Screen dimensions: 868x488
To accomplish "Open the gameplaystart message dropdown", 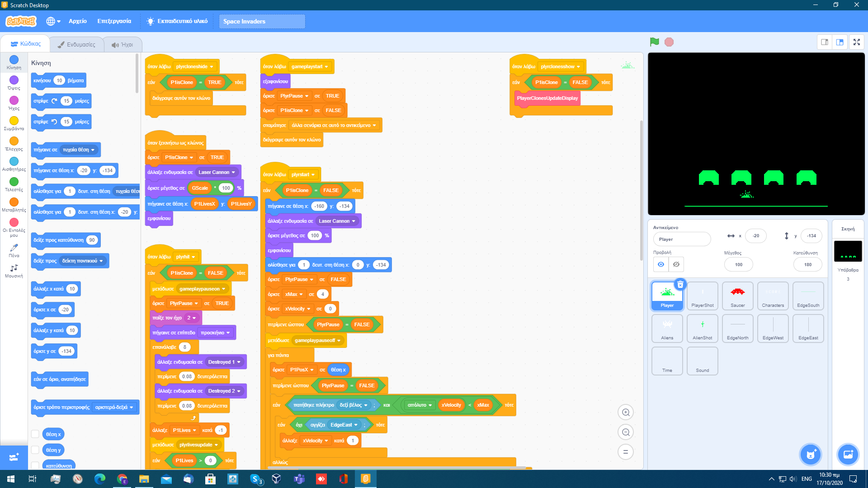I will coord(326,67).
